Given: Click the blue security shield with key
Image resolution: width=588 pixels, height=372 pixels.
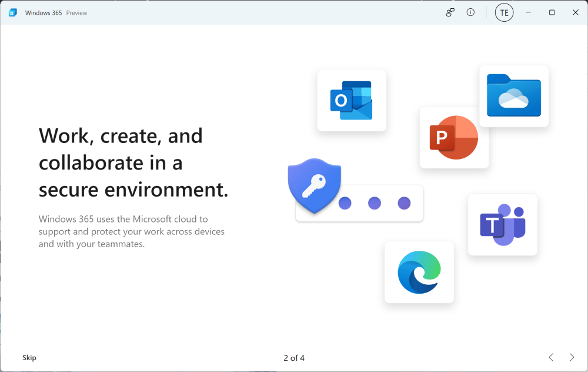Looking at the screenshot, I should pos(314,185).
